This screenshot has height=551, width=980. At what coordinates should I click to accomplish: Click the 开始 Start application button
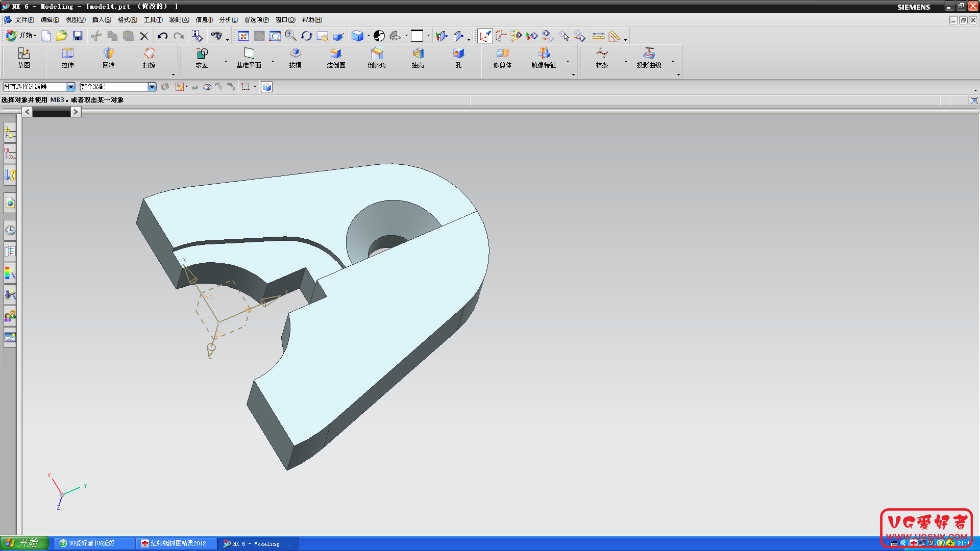point(21,35)
